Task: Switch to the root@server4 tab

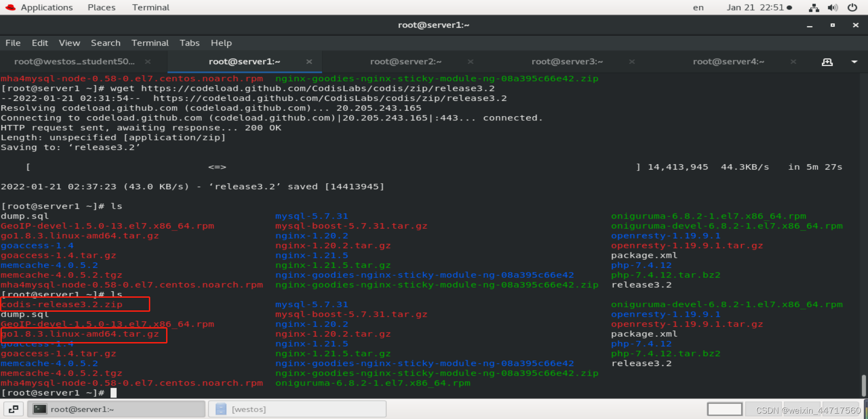Action: (x=729, y=62)
